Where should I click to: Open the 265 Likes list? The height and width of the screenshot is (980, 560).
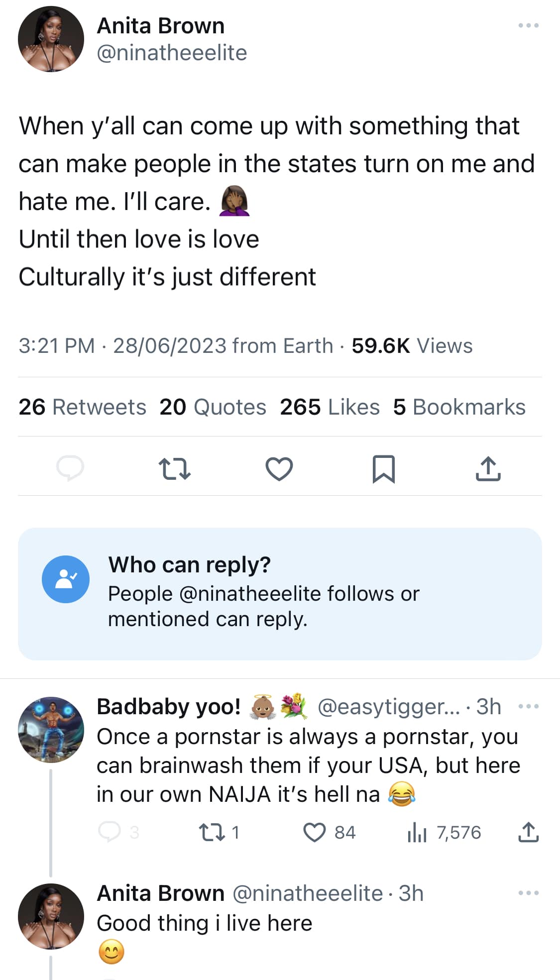click(330, 407)
